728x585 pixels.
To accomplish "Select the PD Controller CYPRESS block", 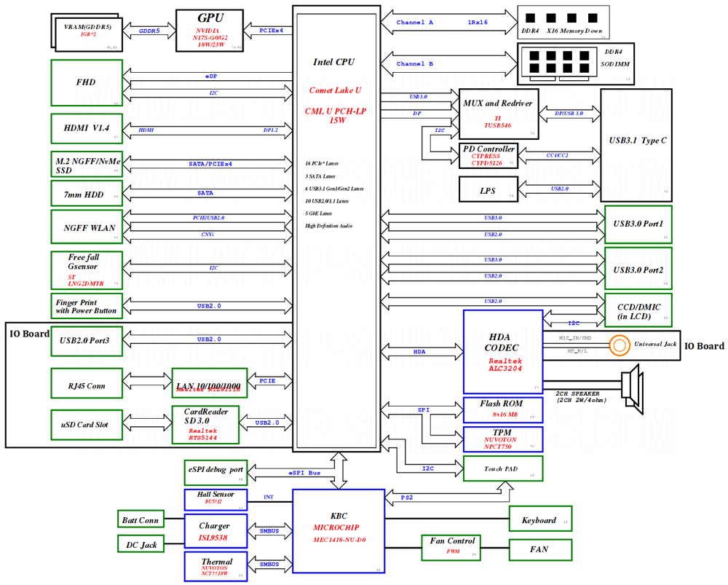I will (488, 156).
